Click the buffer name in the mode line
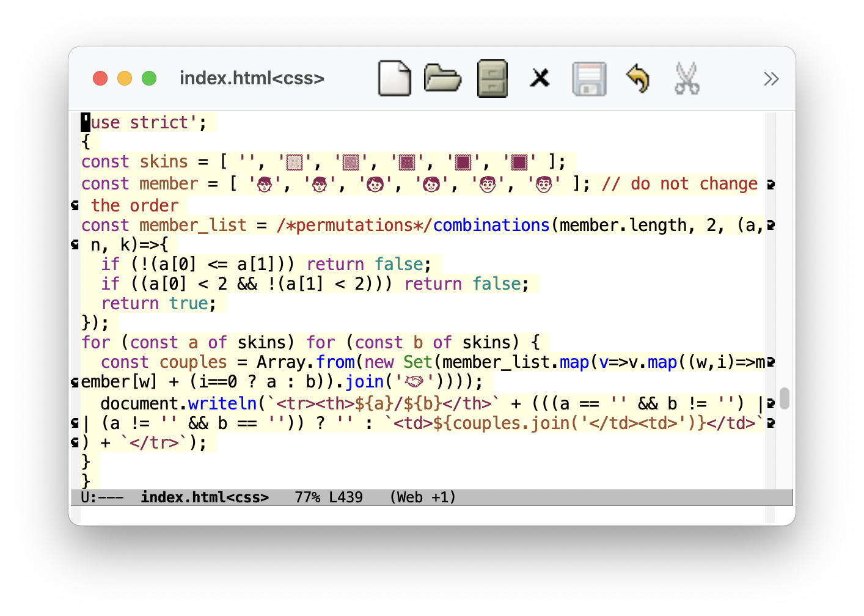Viewport: 864px width, 616px height. pos(205,497)
